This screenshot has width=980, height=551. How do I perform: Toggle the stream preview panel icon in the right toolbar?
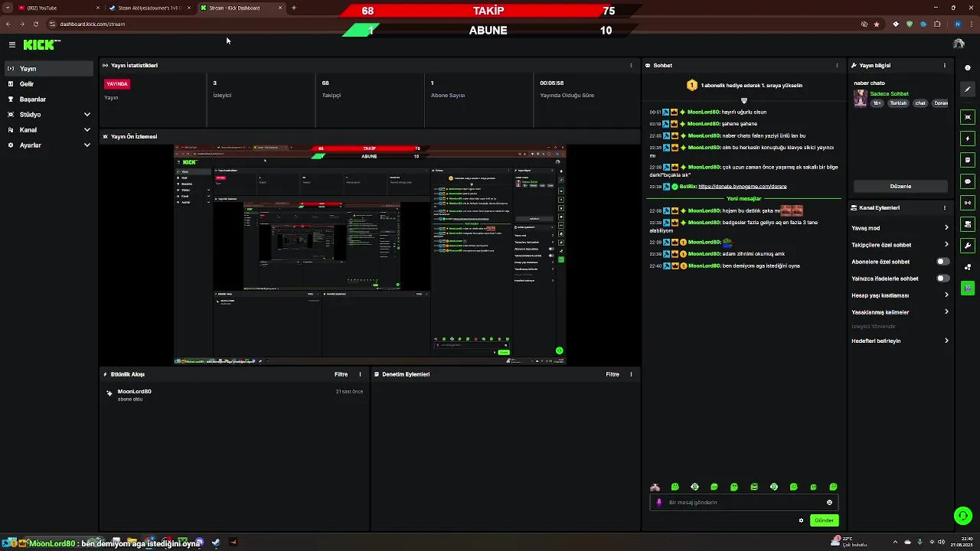tap(968, 117)
